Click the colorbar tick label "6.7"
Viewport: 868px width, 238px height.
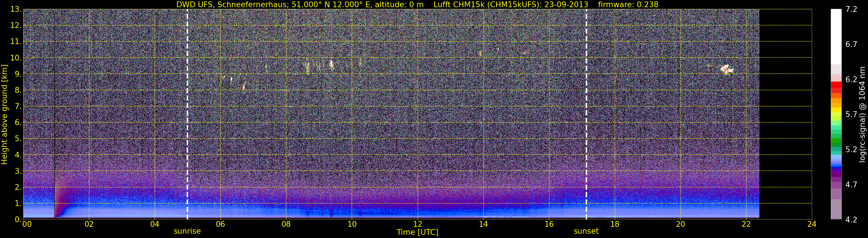[x=851, y=44]
